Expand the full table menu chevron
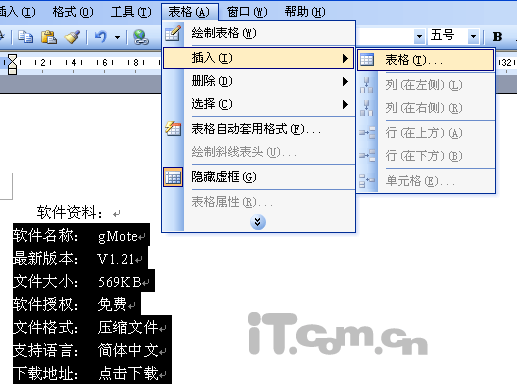 pos(258,222)
